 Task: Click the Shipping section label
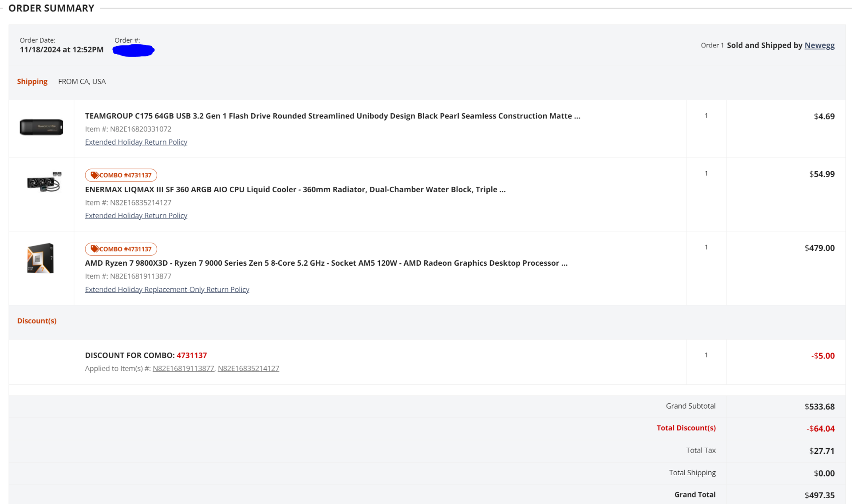(32, 82)
